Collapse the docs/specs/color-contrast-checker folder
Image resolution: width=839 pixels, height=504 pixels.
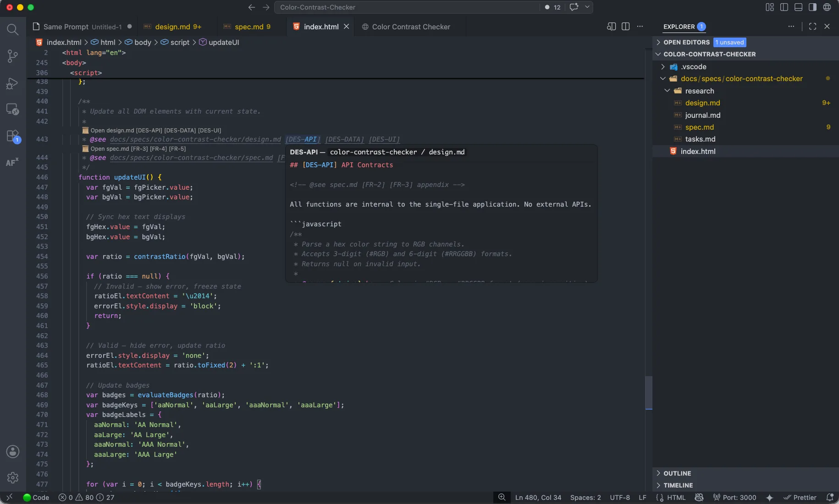click(742, 79)
